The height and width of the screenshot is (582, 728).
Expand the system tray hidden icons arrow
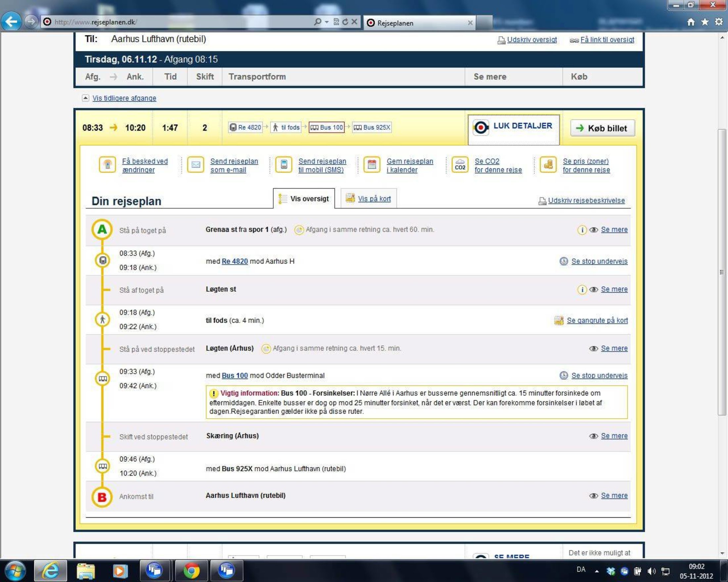click(597, 571)
